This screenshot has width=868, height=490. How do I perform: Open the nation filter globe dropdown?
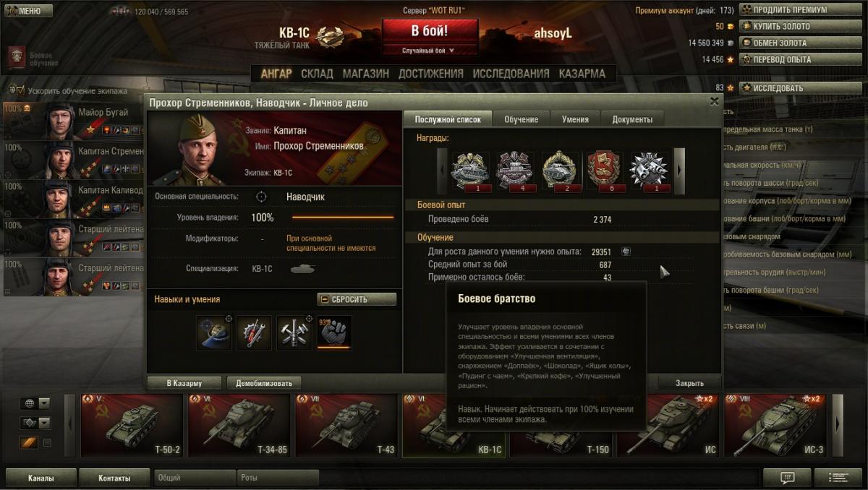pos(36,403)
